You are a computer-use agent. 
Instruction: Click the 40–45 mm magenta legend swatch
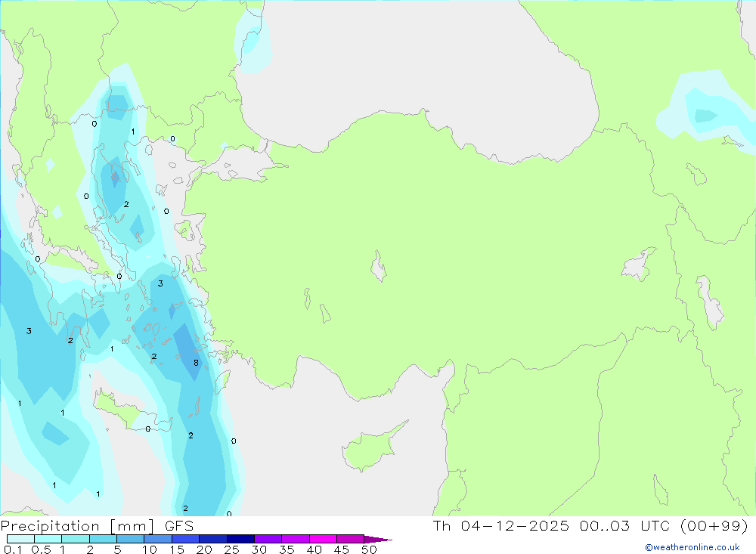point(323,539)
